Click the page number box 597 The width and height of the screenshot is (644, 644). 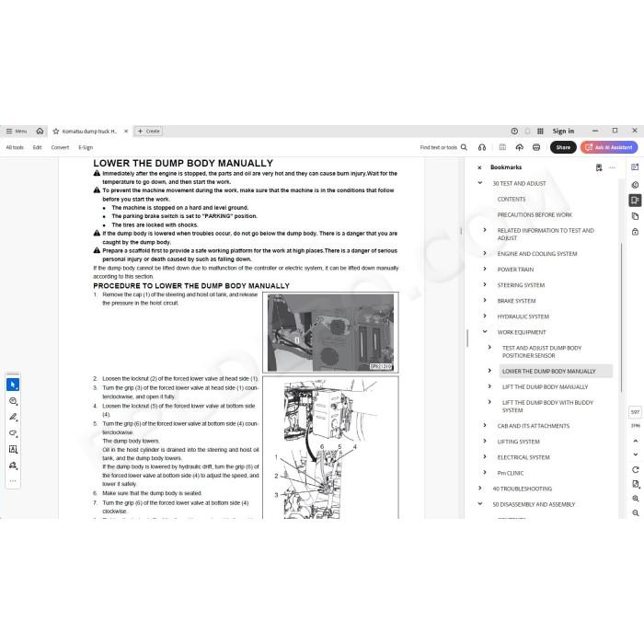[635, 411]
